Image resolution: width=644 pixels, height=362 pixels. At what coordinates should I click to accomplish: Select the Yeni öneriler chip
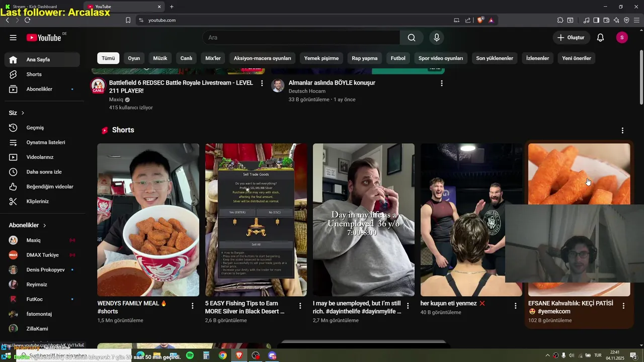pyautogui.click(x=577, y=58)
